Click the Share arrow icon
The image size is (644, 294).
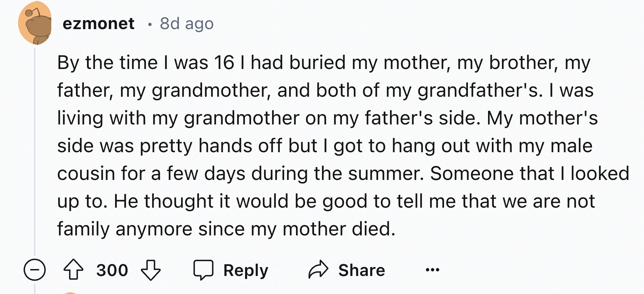tap(318, 270)
